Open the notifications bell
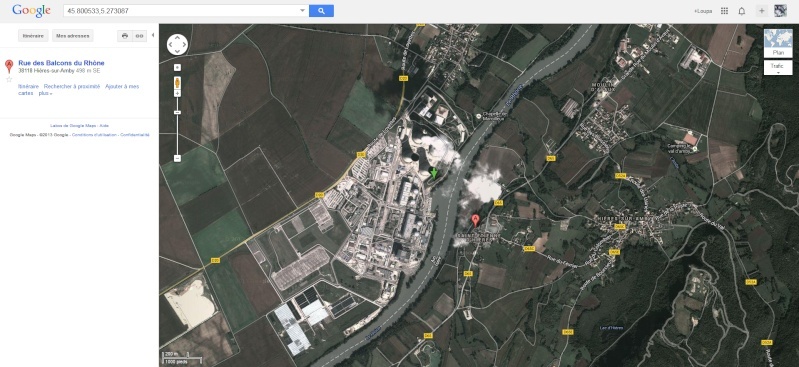The width and height of the screenshot is (799, 367). point(742,11)
